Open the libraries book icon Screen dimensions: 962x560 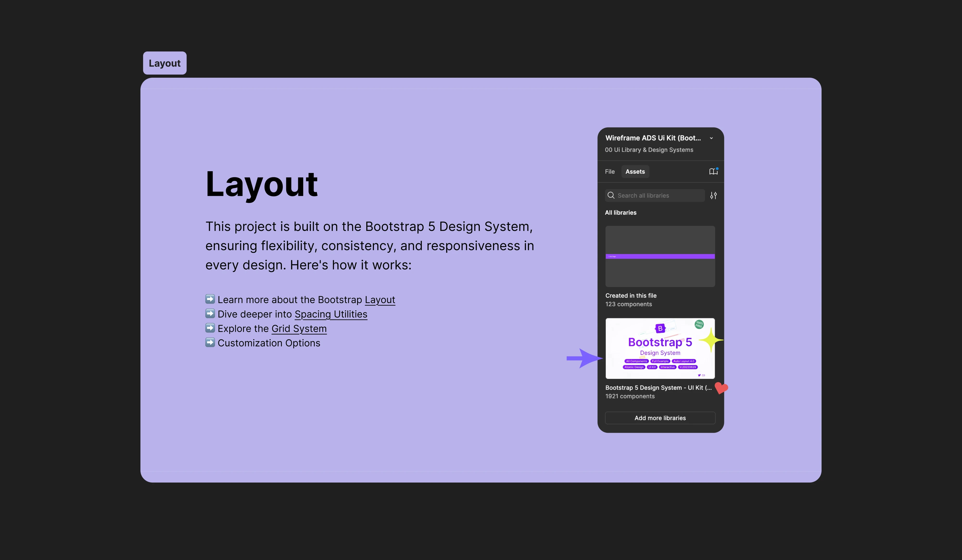(713, 172)
